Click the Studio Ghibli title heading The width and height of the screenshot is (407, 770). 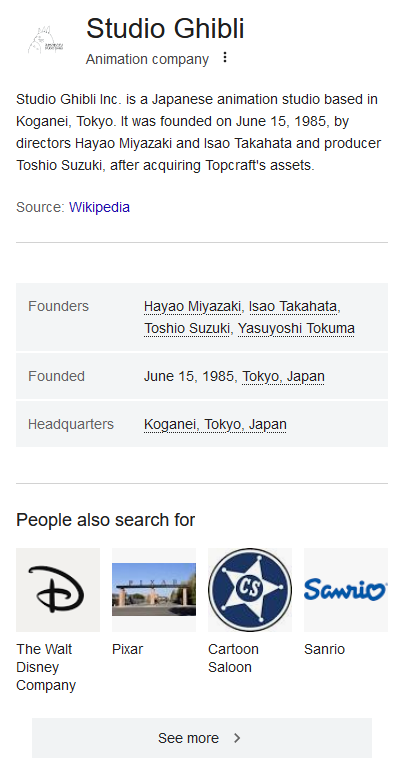pyautogui.click(x=165, y=28)
